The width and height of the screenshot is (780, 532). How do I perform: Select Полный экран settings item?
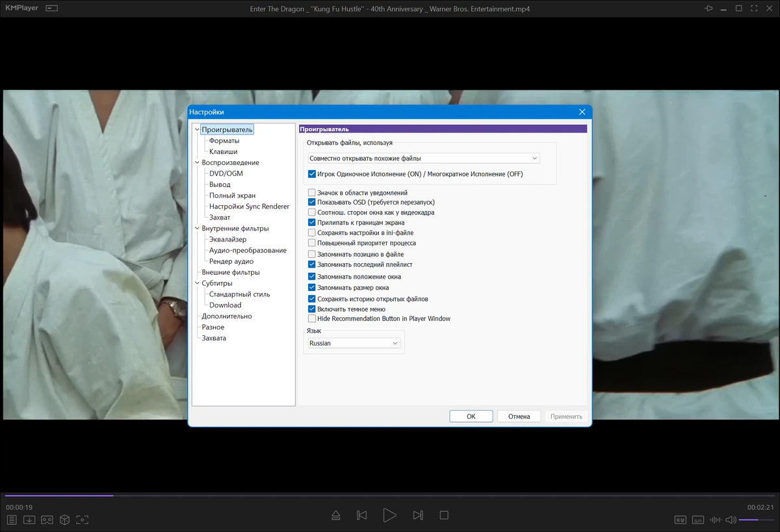pyautogui.click(x=232, y=196)
